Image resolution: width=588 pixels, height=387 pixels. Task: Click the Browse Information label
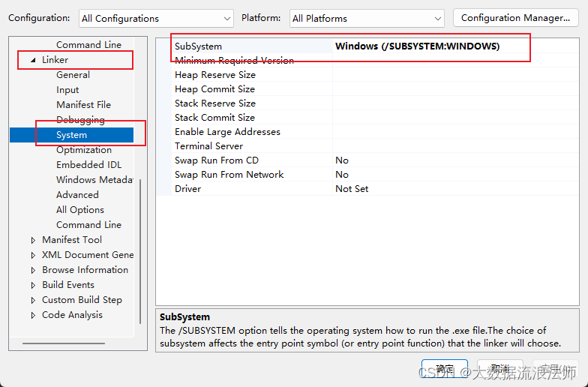point(85,270)
